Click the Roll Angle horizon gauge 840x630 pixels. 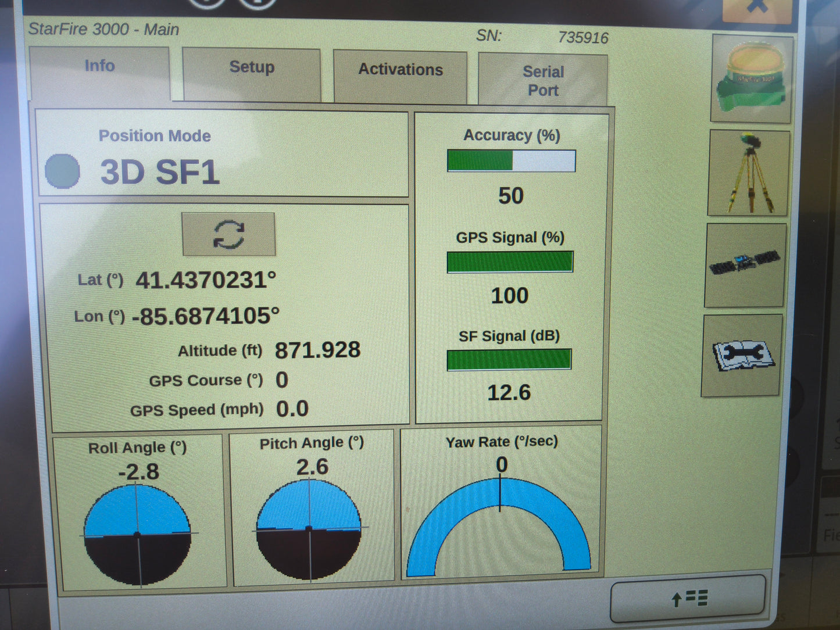(138, 534)
